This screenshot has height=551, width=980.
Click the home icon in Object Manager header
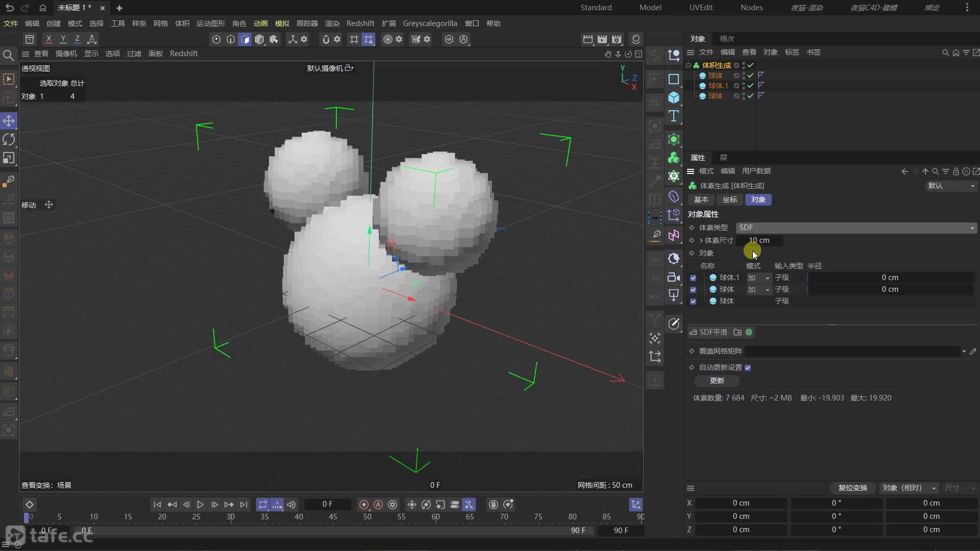[955, 53]
